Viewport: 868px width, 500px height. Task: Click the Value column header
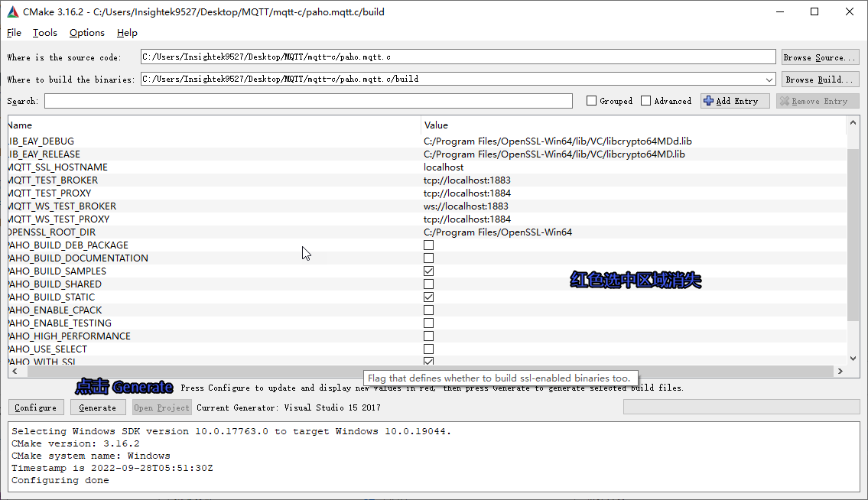tap(634, 125)
